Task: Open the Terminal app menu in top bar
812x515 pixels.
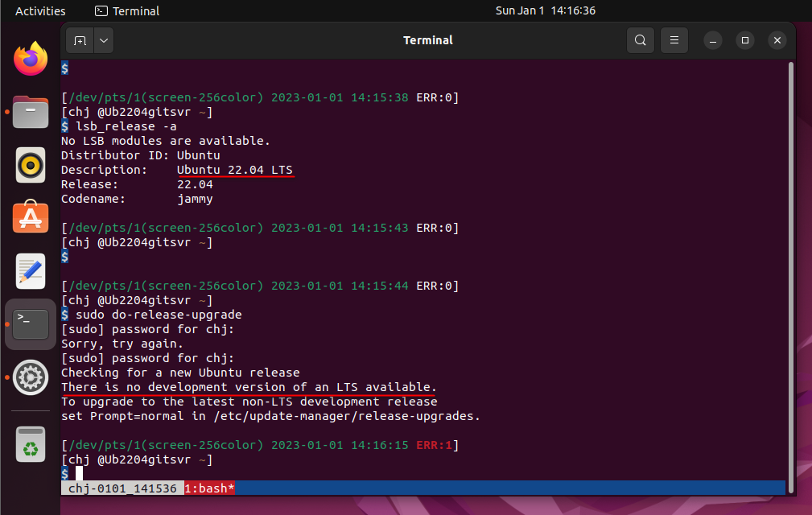Action: click(127, 10)
